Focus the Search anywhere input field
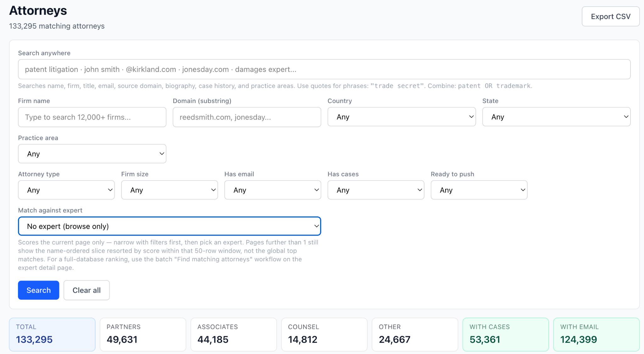The width and height of the screenshot is (644, 354). coord(324,69)
